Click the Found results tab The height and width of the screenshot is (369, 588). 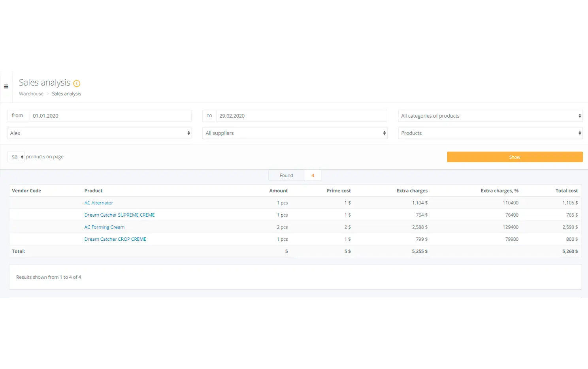[286, 176]
